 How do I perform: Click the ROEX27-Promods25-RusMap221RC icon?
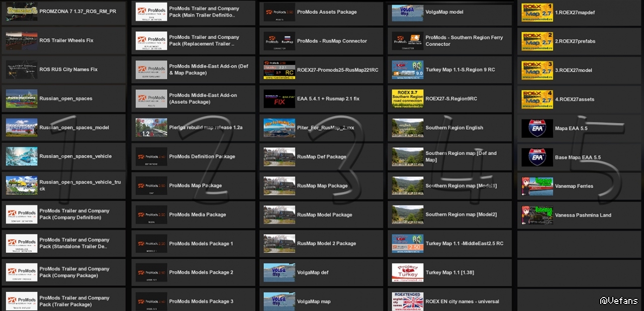[280, 70]
